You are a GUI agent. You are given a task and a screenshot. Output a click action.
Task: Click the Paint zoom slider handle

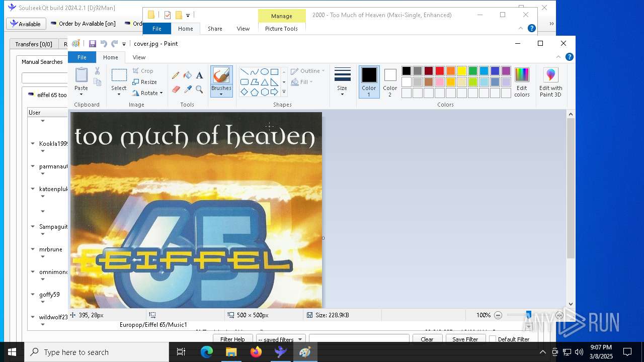528,315
